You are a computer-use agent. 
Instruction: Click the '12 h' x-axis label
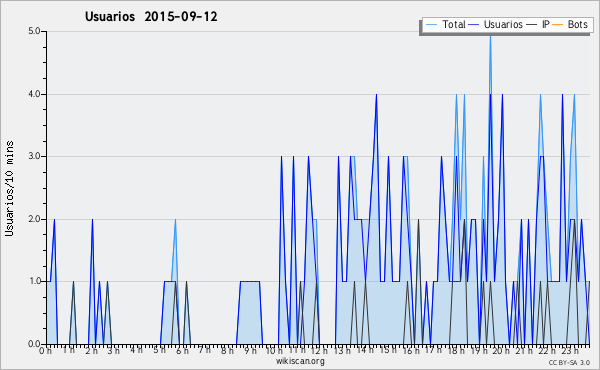point(320,351)
